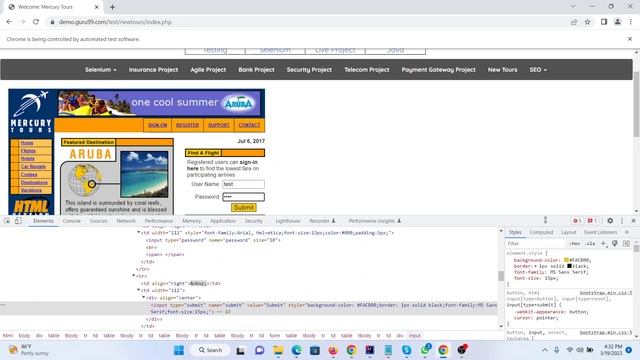Reload the page with the refresh icon
The height and width of the screenshot is (360, 640).
tap(36, 22)
